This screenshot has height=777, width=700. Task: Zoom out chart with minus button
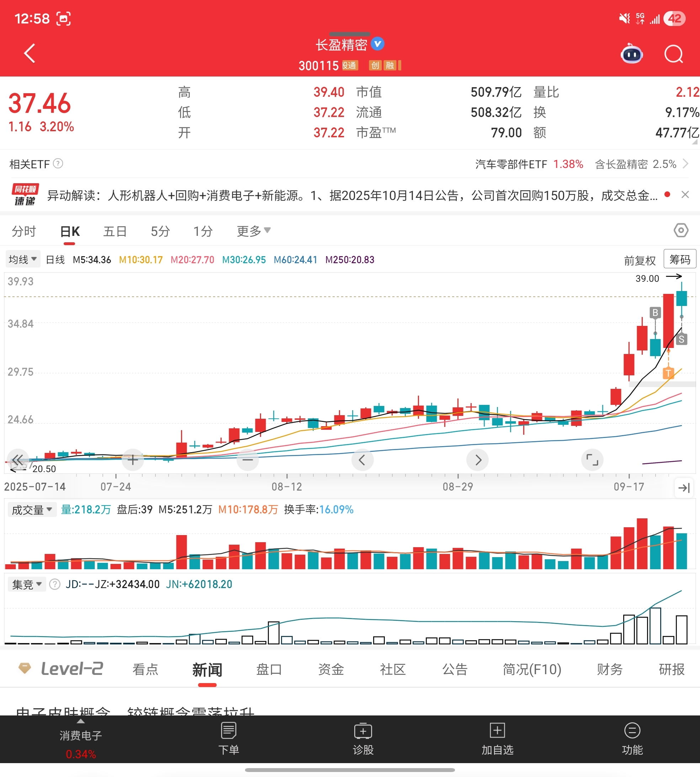(248, 460)
